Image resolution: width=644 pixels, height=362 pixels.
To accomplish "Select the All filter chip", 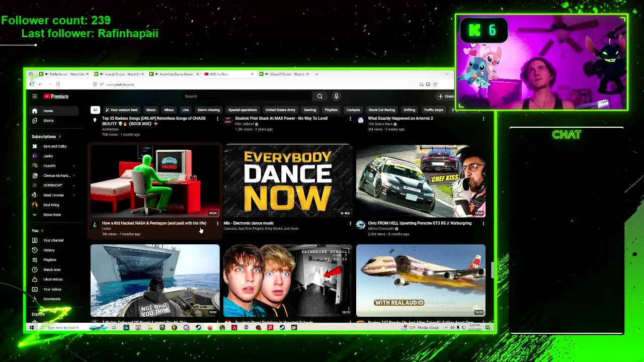I will point(95,110).
